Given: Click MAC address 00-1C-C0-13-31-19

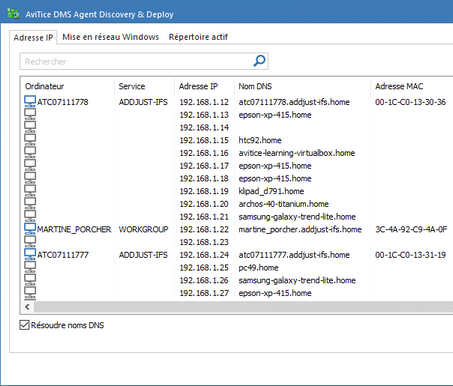Looking at the screenshot, I should [x=410, y=255].
